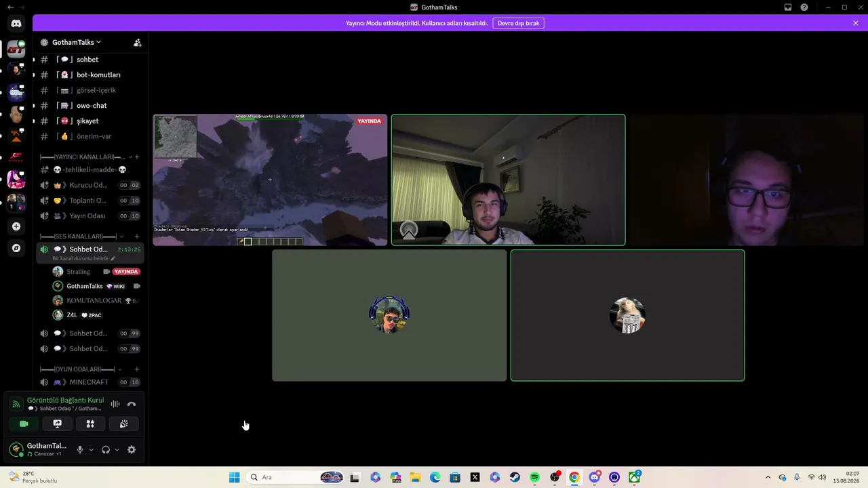This screenshot has height=488, width=868.
Task: Join the Yayın Odası voice channel
Action: (x=90, y=216)
